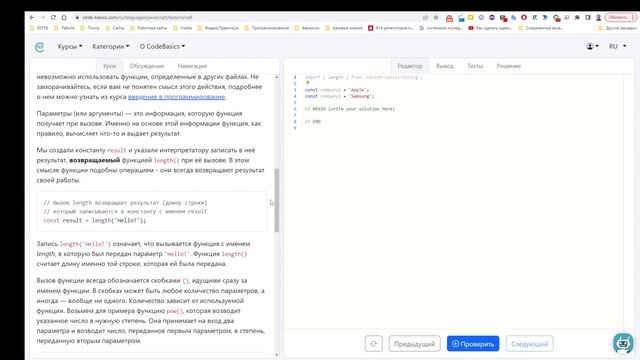Click the Проверить button
This screenshot has height=360, width=640.
pos(473,344)
